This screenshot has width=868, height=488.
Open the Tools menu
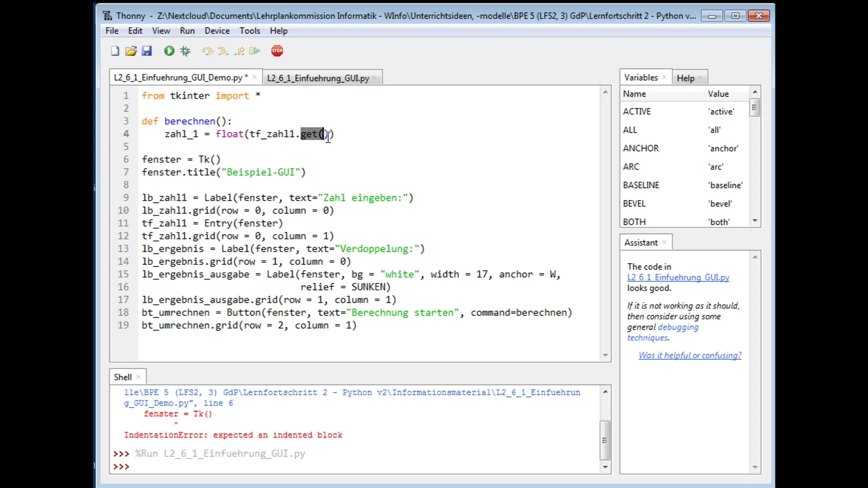tap(250, 30)
